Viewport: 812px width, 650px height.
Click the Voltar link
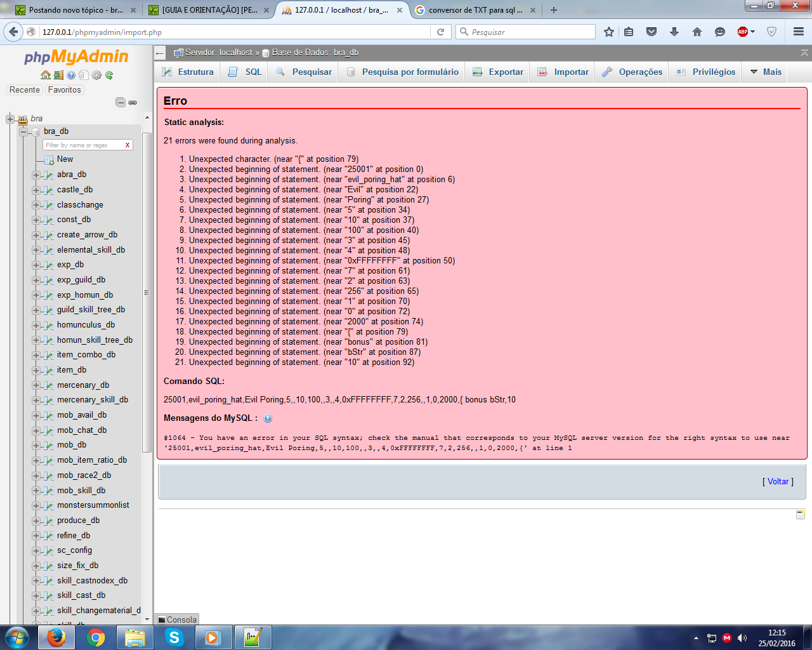click(x=778, y=482)
